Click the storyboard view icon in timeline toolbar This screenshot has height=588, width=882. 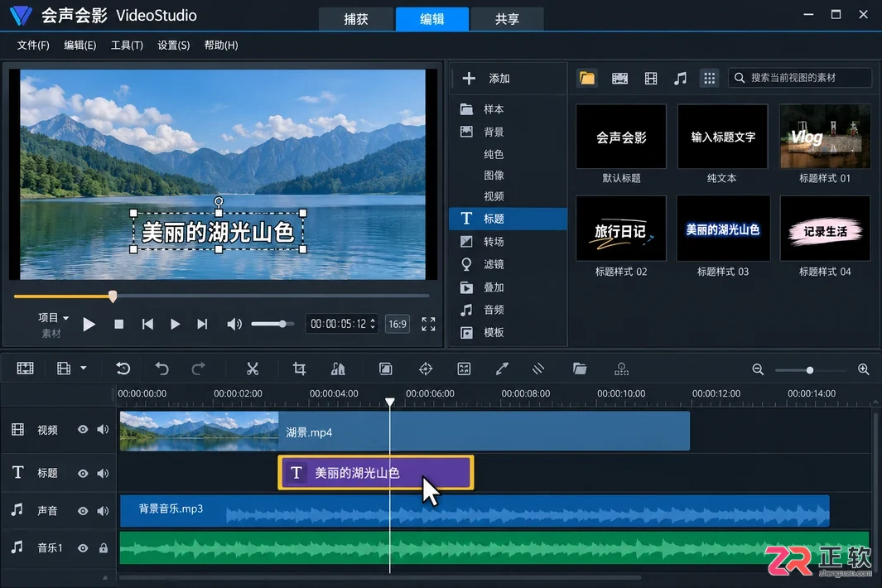[x=26, y=369]
